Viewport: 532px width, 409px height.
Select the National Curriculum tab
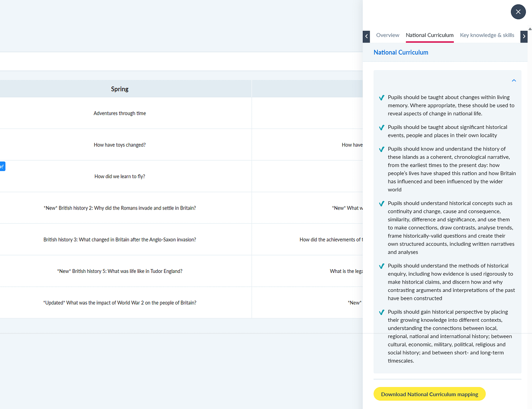(429, 35)
